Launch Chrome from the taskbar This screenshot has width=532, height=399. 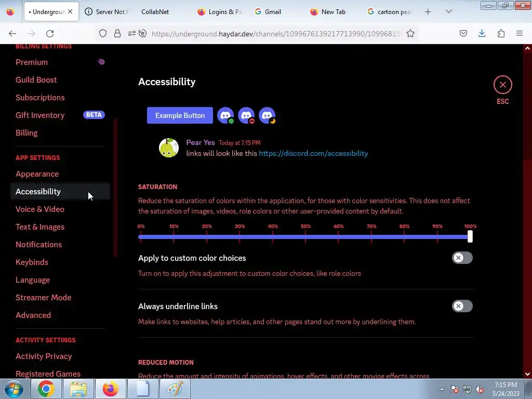coord(46,389)
